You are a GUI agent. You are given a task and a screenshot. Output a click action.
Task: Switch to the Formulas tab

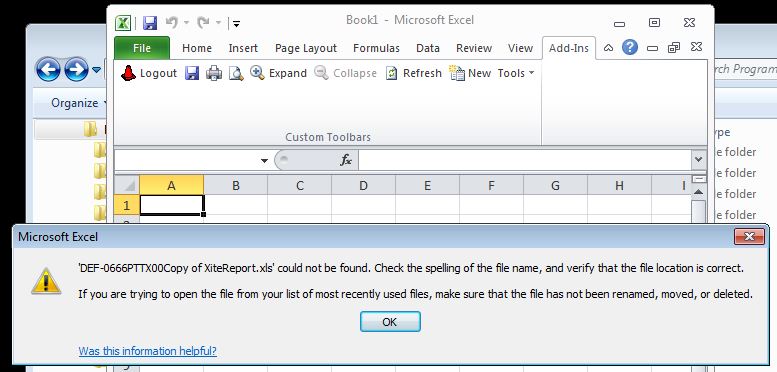coord(376,48)
